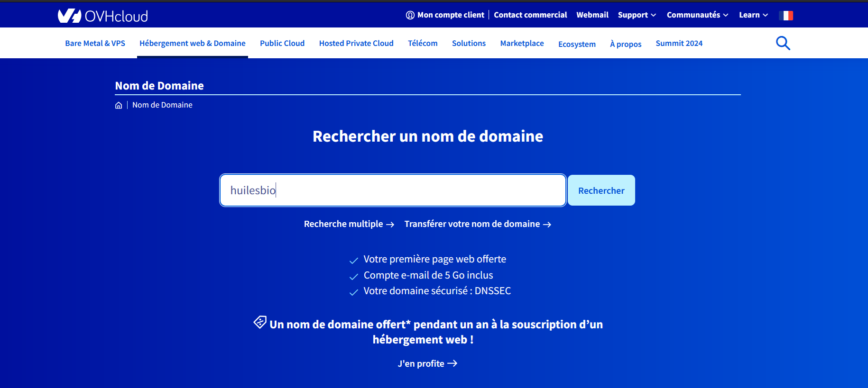The height and width of the screenshot is (388, 868).
Task: Open Summit 2024 menu item
Action: pos(679,43)
